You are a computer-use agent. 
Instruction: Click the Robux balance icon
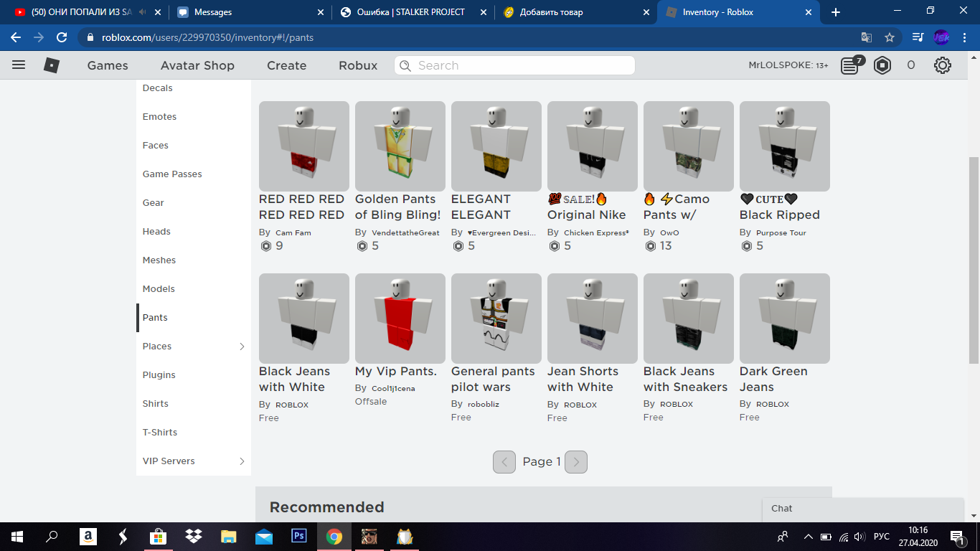pos(882,65)
